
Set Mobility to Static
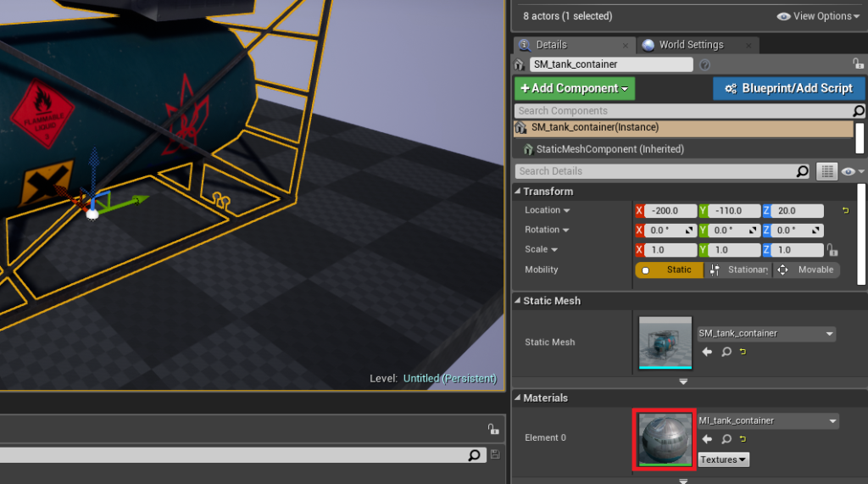[x=670, y=270]
